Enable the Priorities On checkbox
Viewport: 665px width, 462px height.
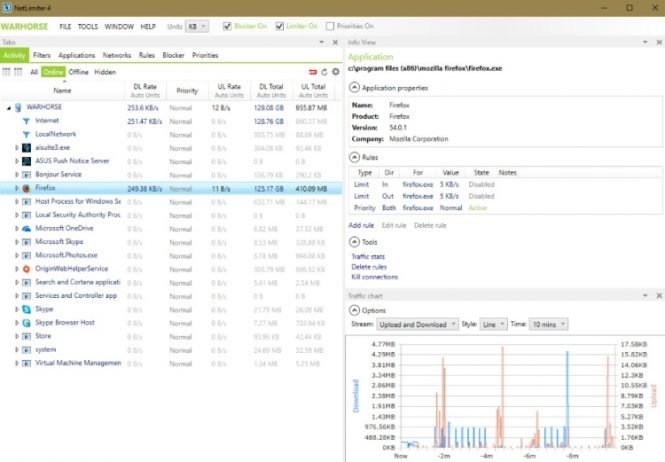331,26
